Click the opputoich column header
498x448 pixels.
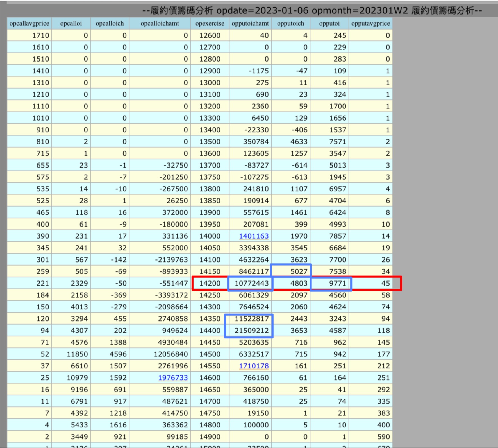pyautogui.click(x=290, y=23)
